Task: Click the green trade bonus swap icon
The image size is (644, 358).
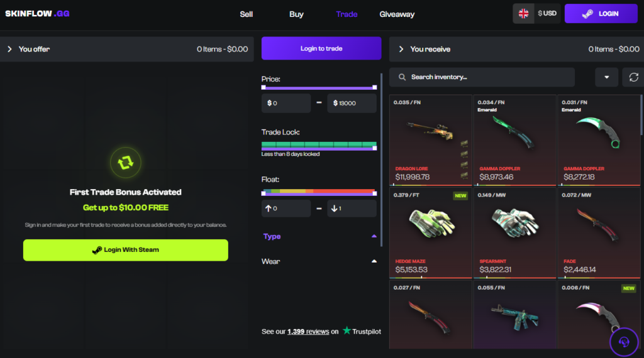Action: 126,163
